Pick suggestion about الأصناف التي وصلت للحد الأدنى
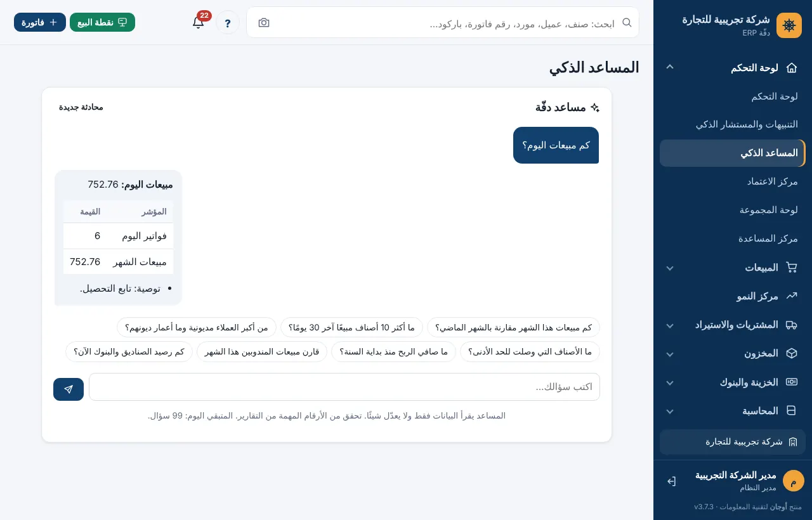The width and height of the screenshot is (812, 520). (530, 351)
